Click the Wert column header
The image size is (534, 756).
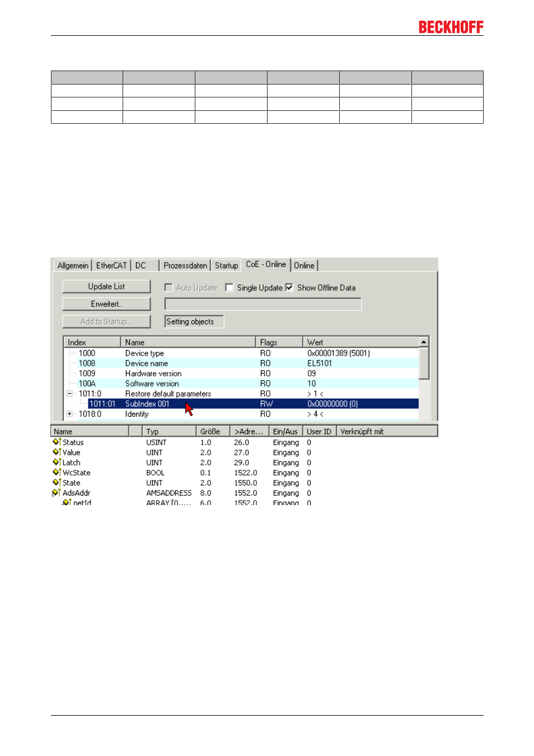tap(361, 342)
